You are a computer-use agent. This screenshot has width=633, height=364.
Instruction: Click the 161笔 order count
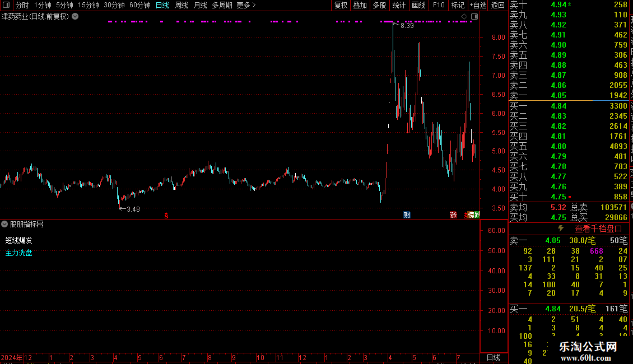click(616, 309)
